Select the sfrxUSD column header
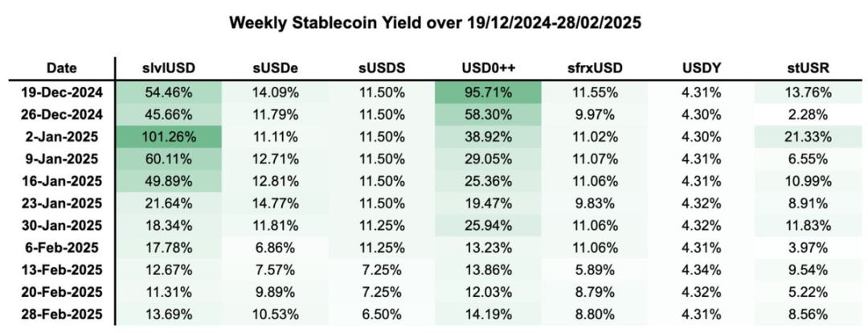Screen dimensions: 868x333 [x=596, y=69]
